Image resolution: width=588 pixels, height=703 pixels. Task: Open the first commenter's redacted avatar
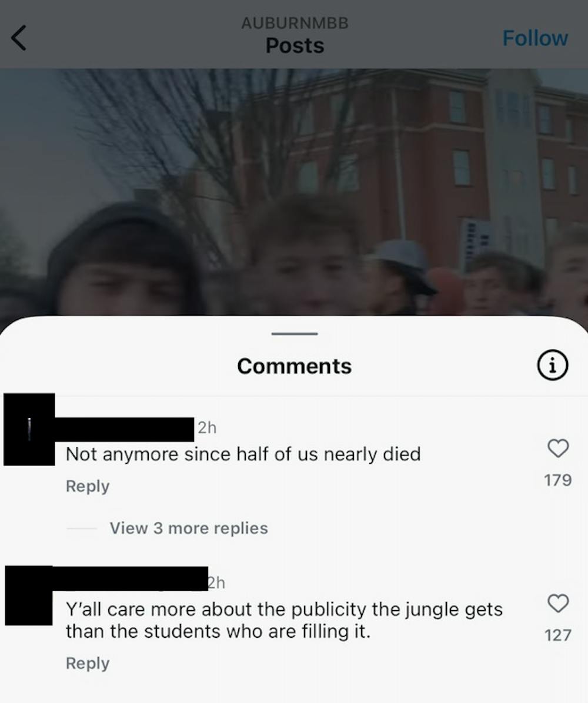coord(29,429)
